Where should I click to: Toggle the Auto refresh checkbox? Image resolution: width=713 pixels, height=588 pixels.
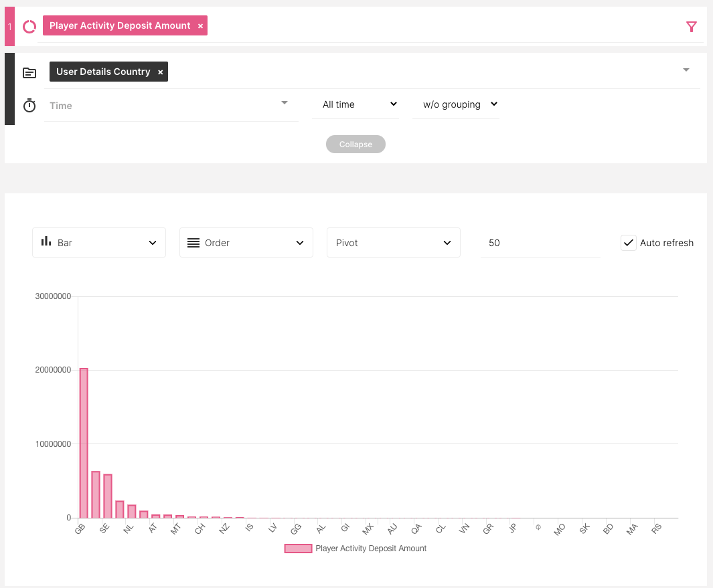point(628,243)
